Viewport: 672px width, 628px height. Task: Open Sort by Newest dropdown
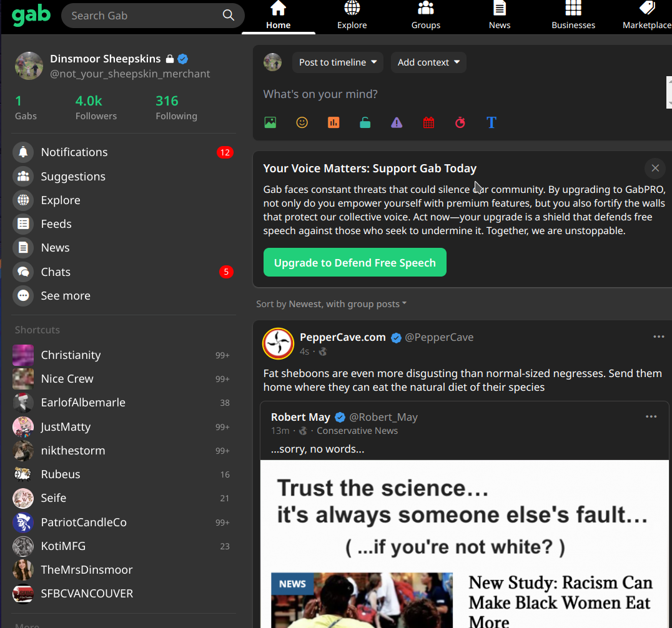coord(331,304)
